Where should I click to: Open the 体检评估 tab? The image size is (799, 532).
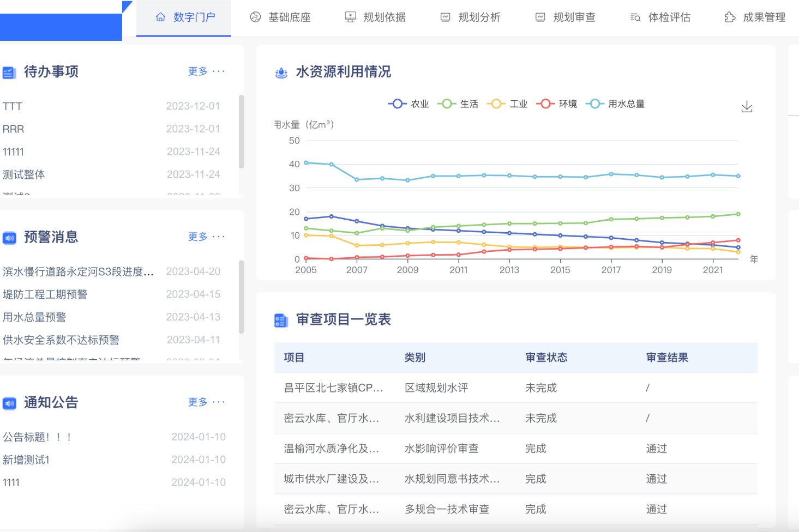(x=659, y=17)
